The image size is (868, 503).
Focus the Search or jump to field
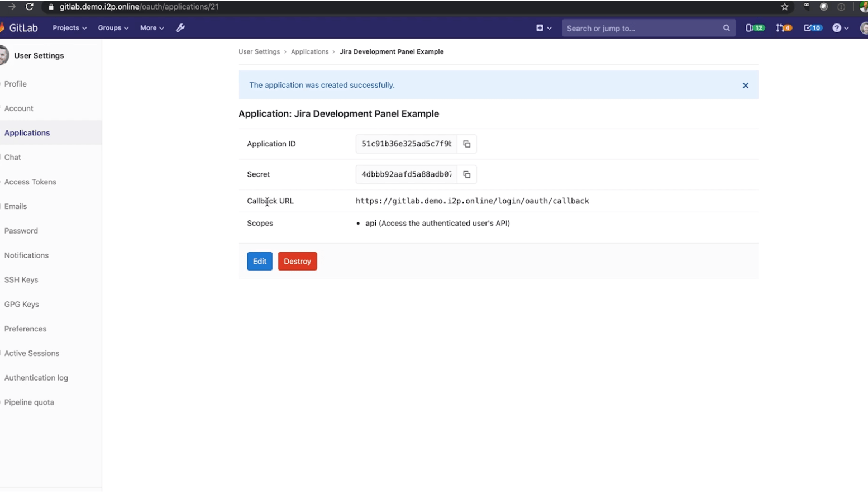coord(642,28)
